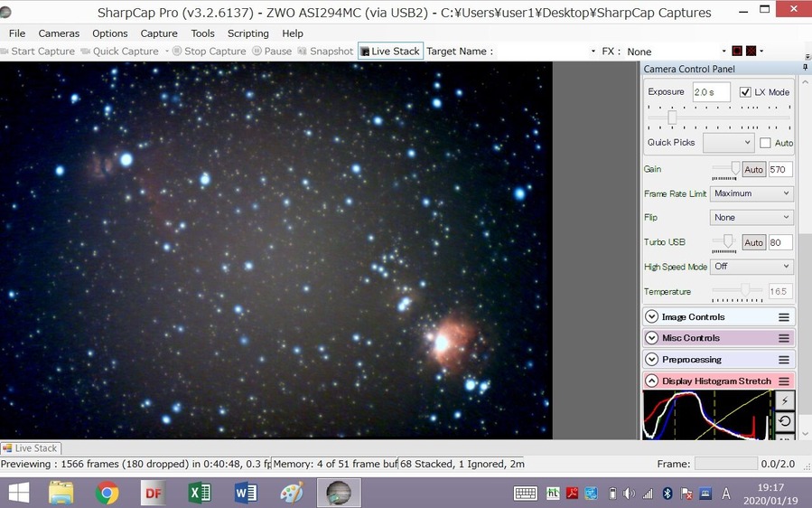
Task: Expand the Misc Controls section chevron
Action: pyautogui.click(x=651, y=338)
